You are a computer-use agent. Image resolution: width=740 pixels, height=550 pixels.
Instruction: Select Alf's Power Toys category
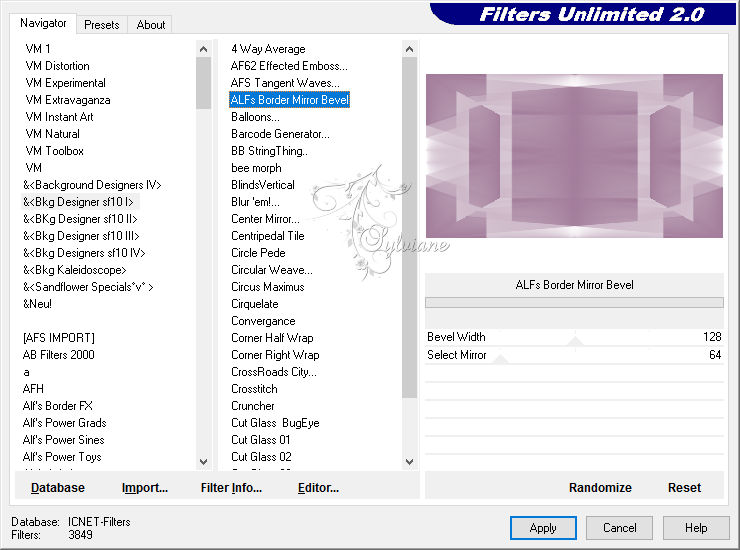tap(62, 457)
